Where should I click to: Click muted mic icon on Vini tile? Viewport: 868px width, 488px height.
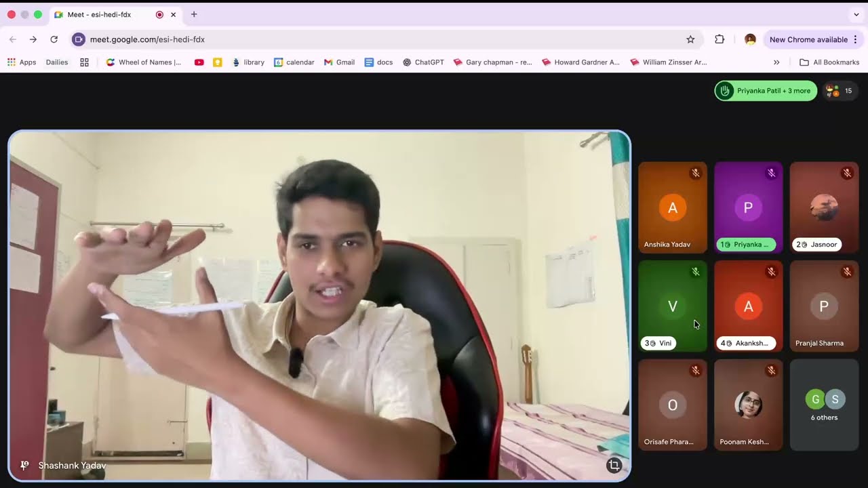click(x=696, y=272)
